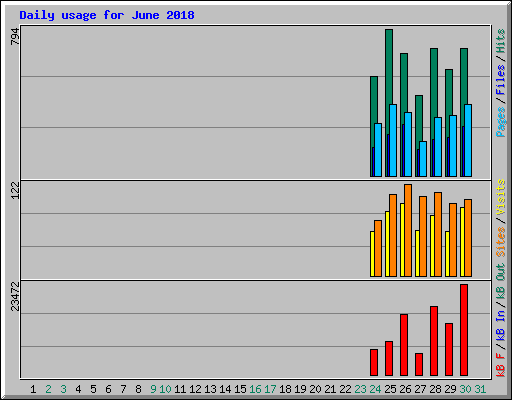Click the light blue Pages bar for day 25

393,140
